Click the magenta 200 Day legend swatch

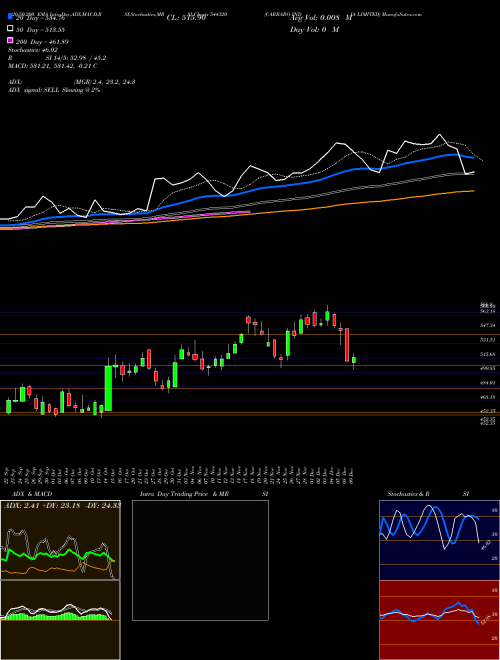(10, 41)
